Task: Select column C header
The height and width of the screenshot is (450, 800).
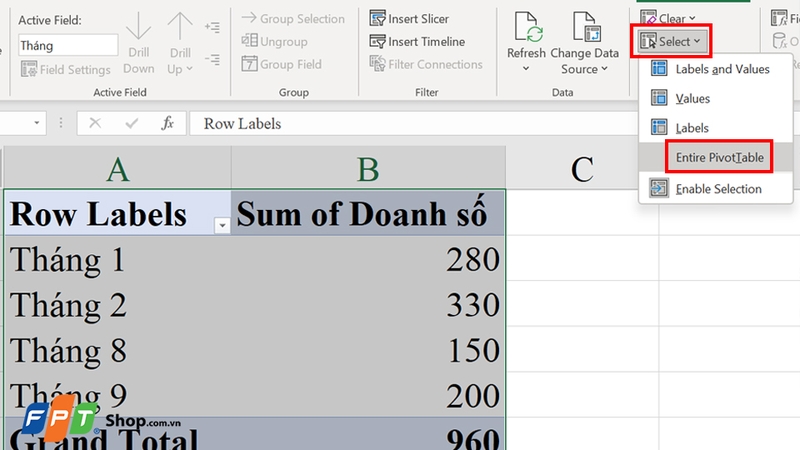Action: pos(582,168)
